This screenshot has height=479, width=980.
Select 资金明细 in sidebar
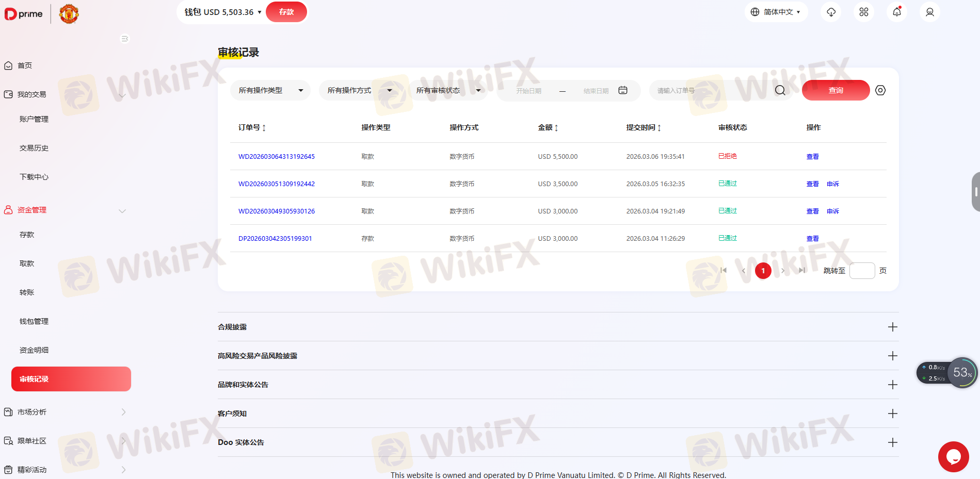click(x=34, y=350)
